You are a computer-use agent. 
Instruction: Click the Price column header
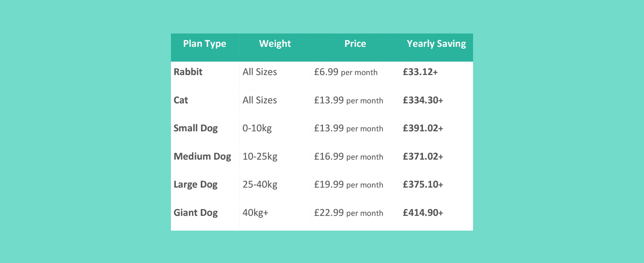355,44
